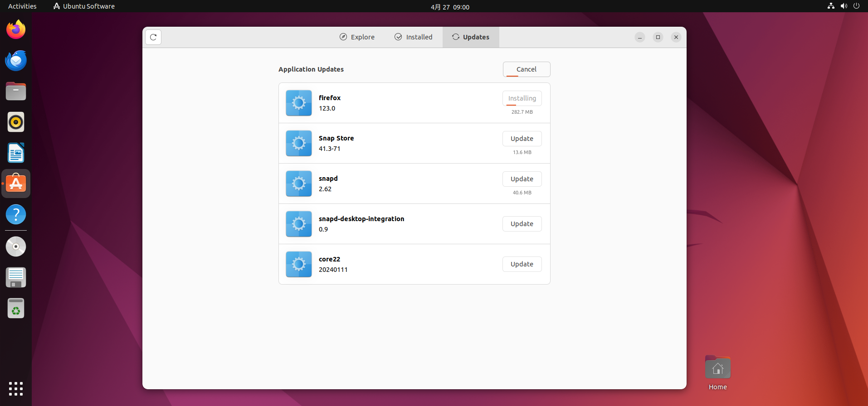Update snapd package
The height and width of the screenshot is (406, 868).
(522, 179)
